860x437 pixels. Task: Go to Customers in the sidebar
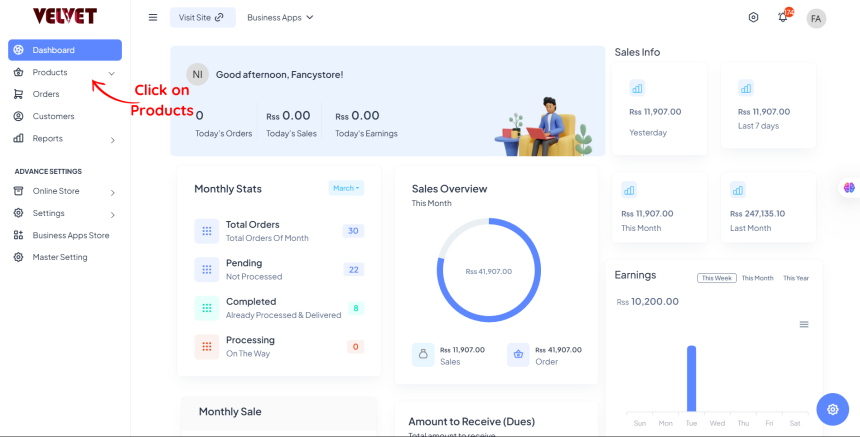coord(53,116)
